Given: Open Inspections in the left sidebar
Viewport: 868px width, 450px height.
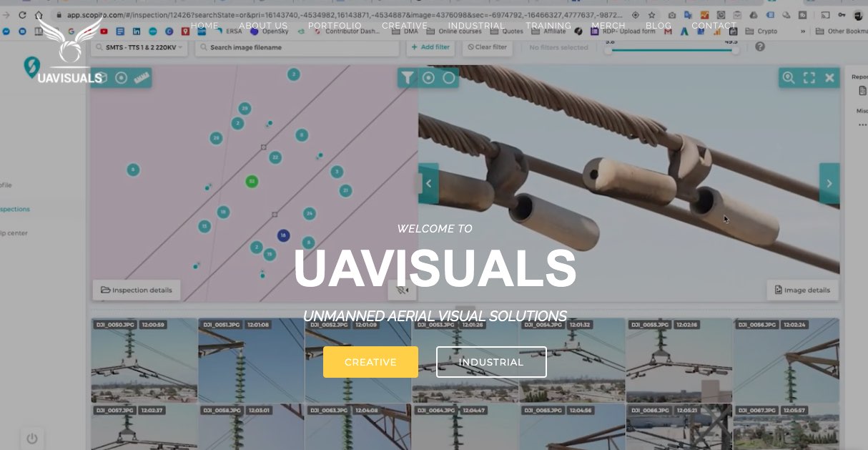Looking at the screenshot, I should click(x=14, y=209).
